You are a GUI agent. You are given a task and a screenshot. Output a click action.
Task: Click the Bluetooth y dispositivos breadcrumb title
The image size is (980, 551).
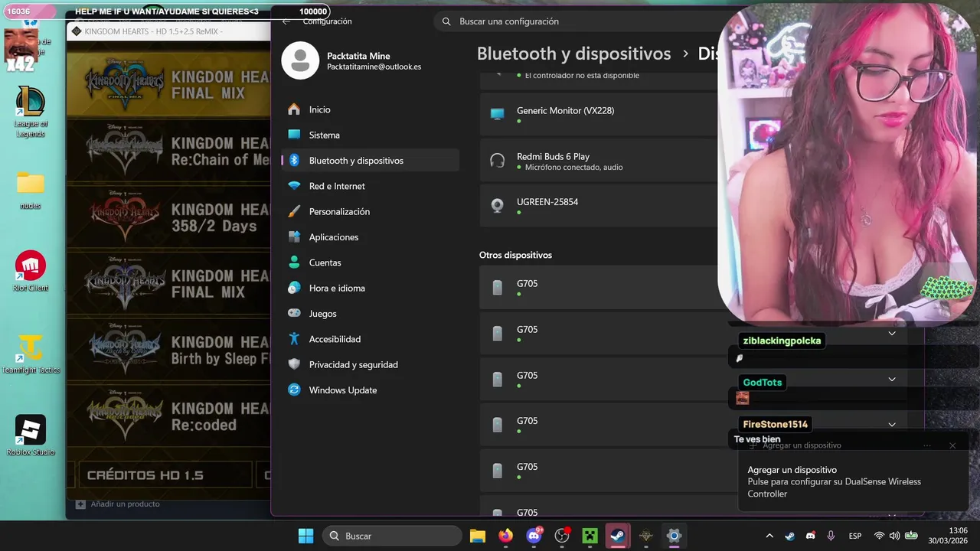[x=573, y=54]
